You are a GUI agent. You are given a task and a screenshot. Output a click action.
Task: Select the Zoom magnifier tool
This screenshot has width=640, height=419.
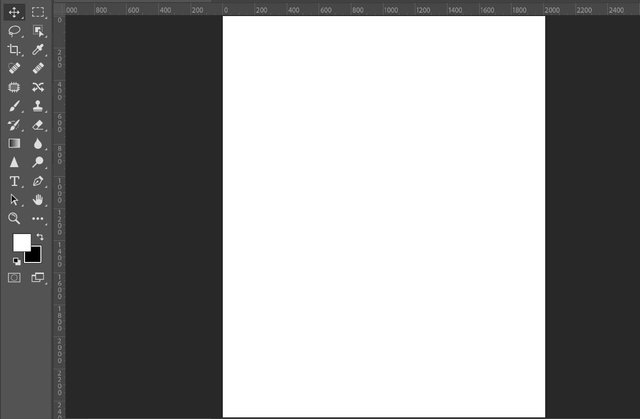click(x=14, y=218)
